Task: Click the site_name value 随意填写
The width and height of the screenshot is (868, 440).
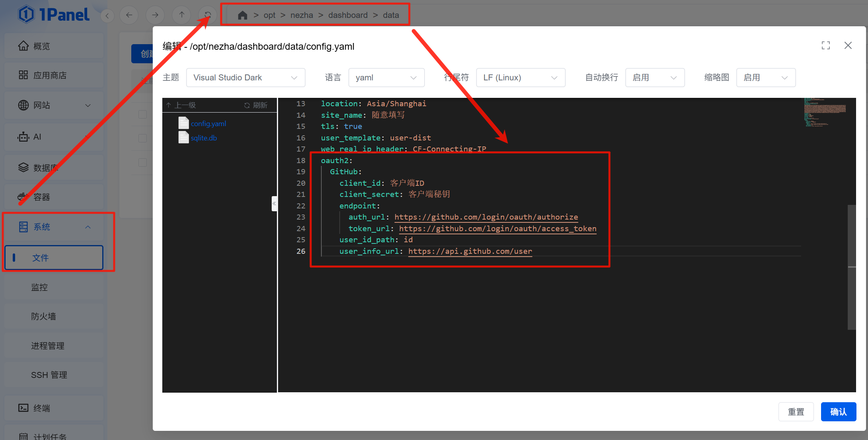Action: click(388, 115)
